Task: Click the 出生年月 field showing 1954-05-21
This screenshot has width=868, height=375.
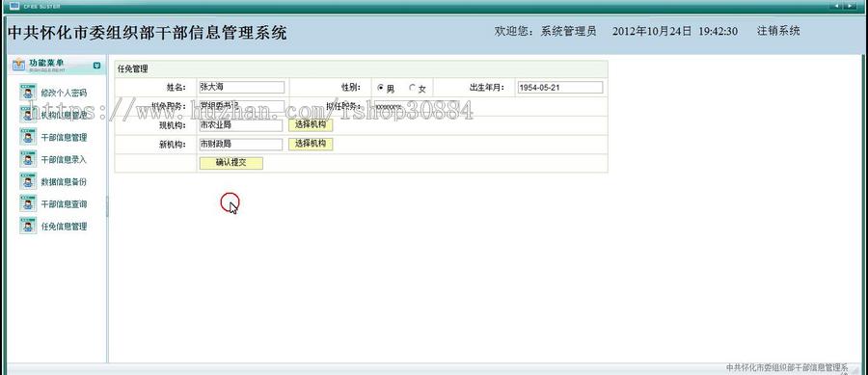Action: point(559,88)
